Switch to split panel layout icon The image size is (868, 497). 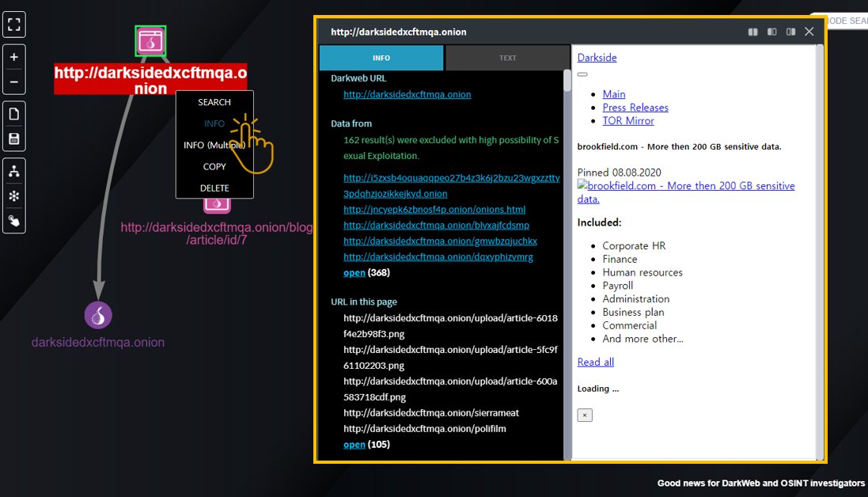pyautogui.click(x=752, y=32)
